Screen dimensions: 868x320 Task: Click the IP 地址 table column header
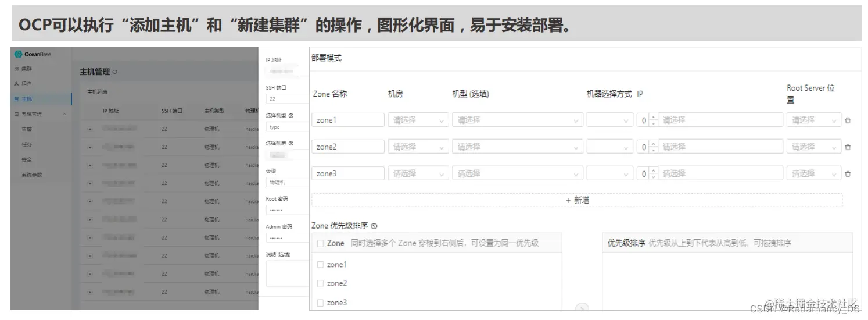[111, 111]
